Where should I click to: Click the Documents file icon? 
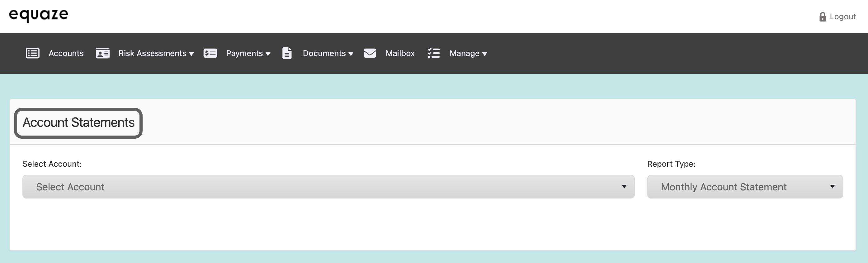(287, 53)
